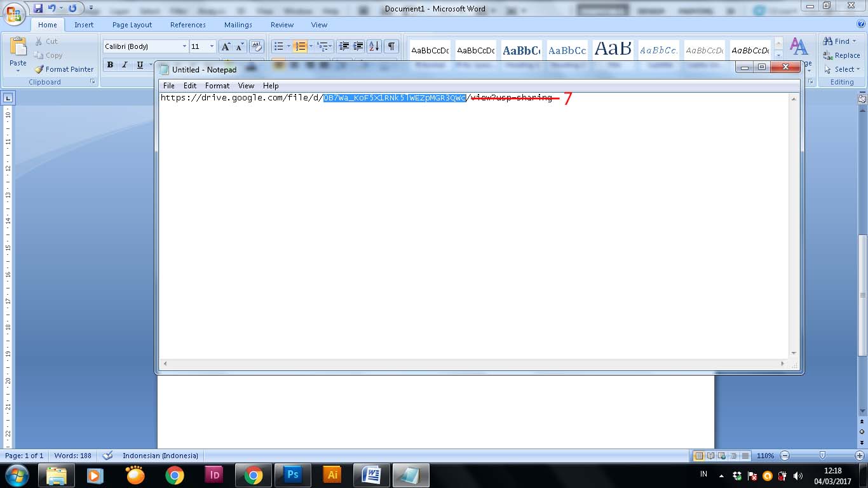
Task: Click the Save icon in Quick Access Toolbar
Action: 38,8
